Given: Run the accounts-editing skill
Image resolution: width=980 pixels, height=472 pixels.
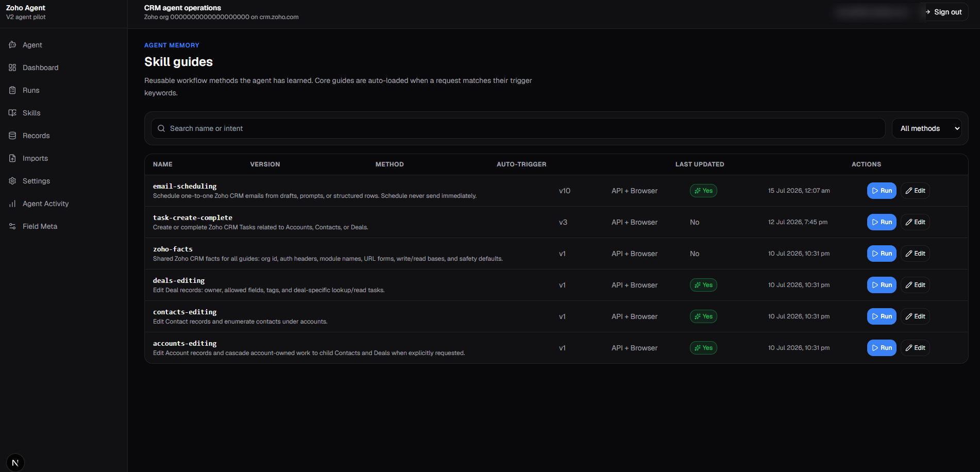Looking at the screenshot, I should [x=882, y=348].
